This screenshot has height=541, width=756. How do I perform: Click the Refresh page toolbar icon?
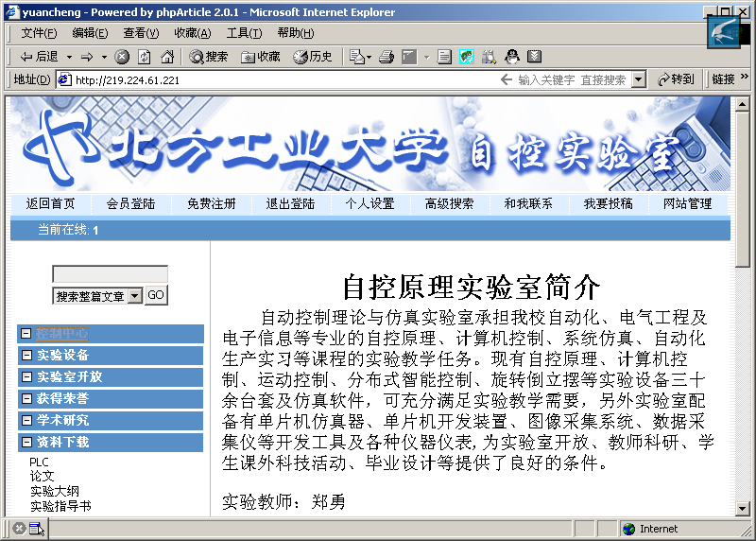tap(145, 57)
